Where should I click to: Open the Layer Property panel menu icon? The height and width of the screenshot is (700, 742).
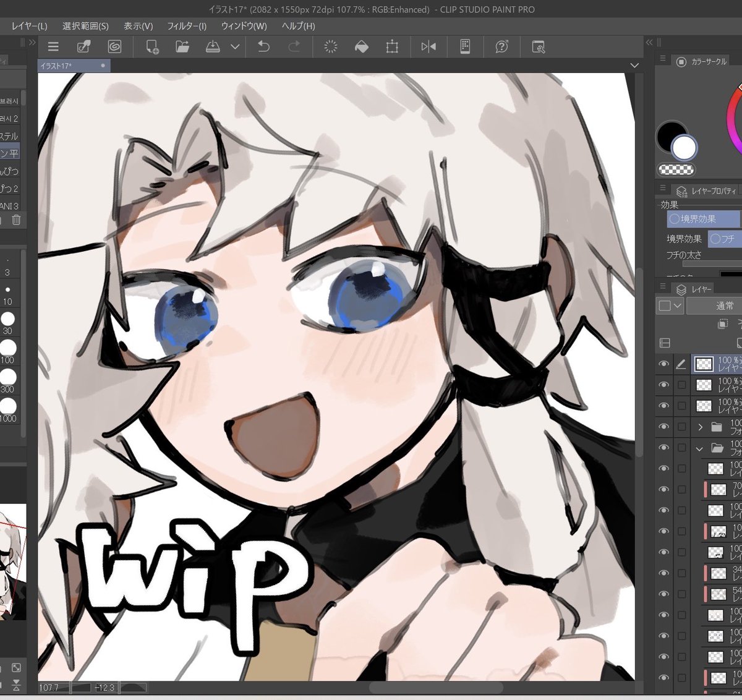(663, 187)
